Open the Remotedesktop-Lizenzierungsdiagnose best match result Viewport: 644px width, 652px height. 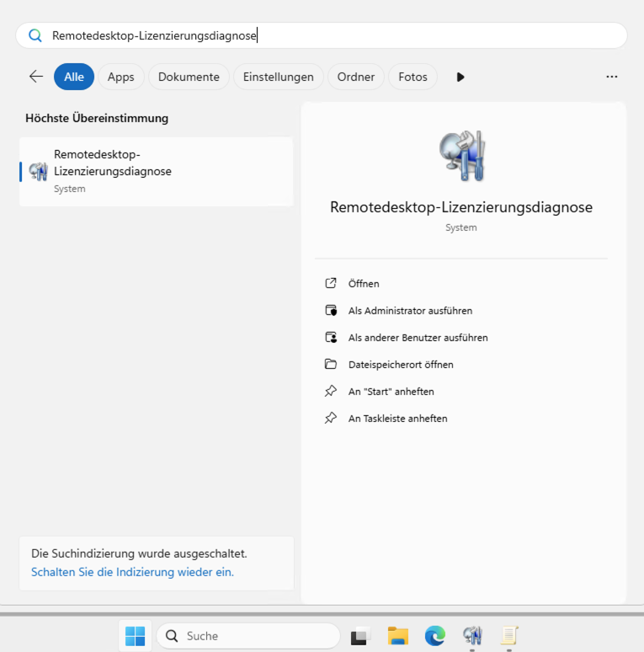[156, 171]
